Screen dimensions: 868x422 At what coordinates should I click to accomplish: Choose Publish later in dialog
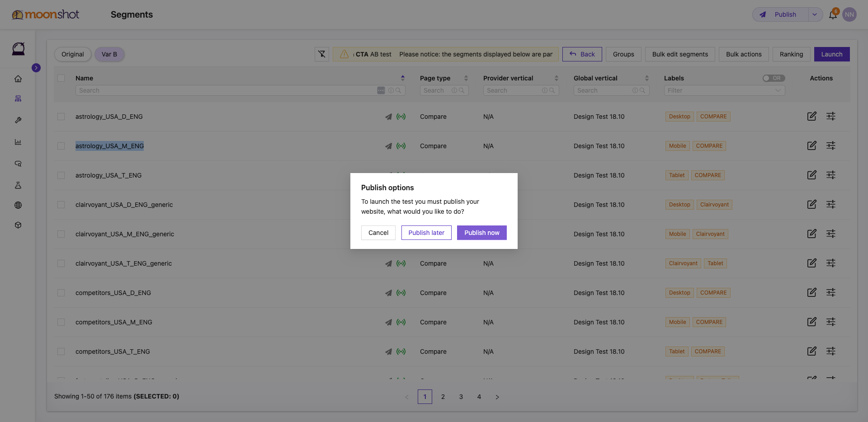426,233
